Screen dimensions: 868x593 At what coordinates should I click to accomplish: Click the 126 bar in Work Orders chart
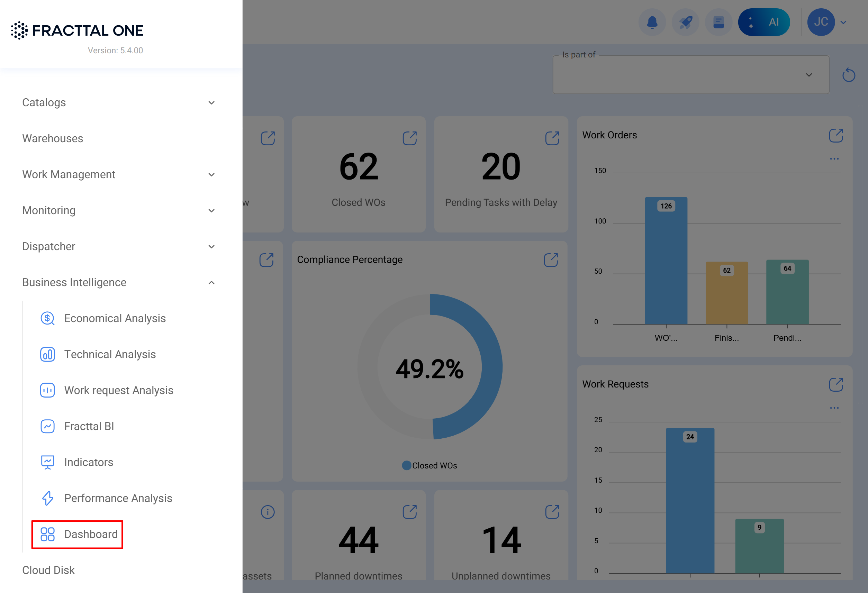click(666, 262)
